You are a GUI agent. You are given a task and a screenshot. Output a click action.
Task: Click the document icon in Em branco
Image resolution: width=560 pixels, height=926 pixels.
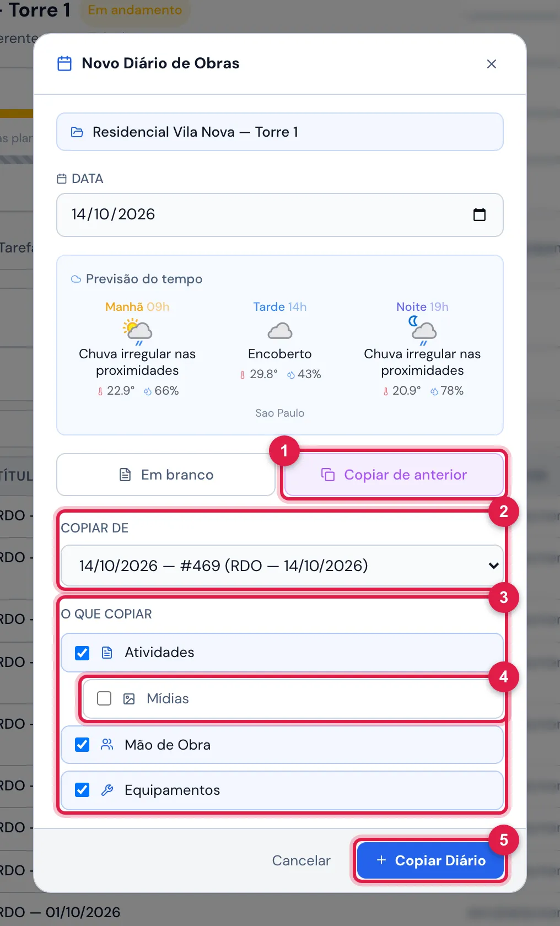(x=125, y=475)
